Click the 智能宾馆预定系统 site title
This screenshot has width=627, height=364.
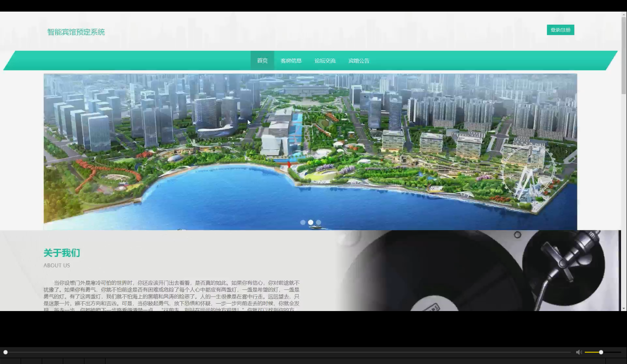tap(76, 32)
